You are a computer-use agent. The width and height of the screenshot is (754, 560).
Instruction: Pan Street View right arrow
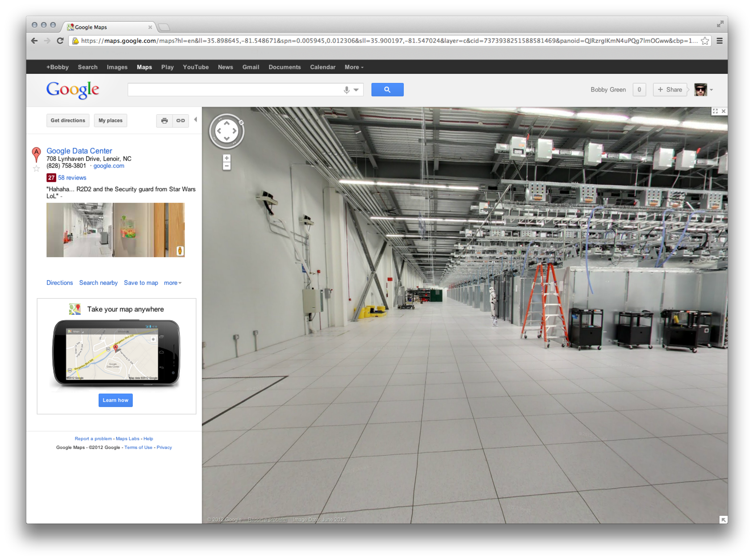pyautogui.click(x=234, y=131)
